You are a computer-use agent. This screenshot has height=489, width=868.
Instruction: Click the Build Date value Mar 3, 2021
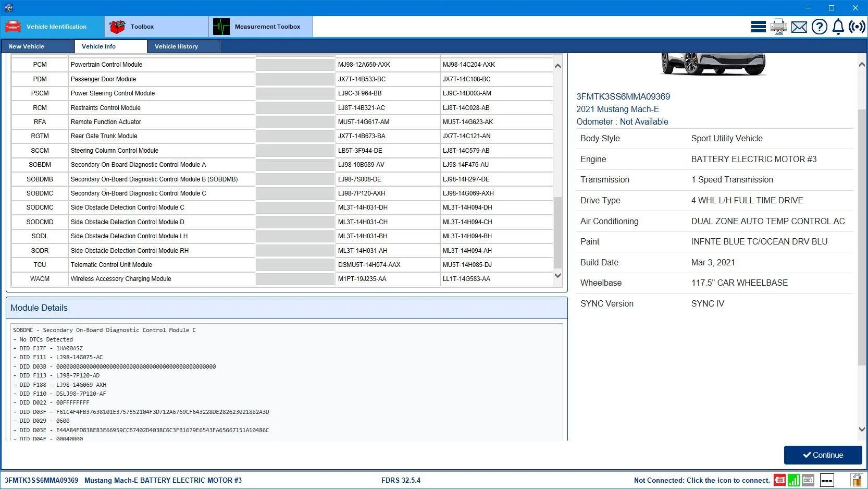click(x=713, y=263)
